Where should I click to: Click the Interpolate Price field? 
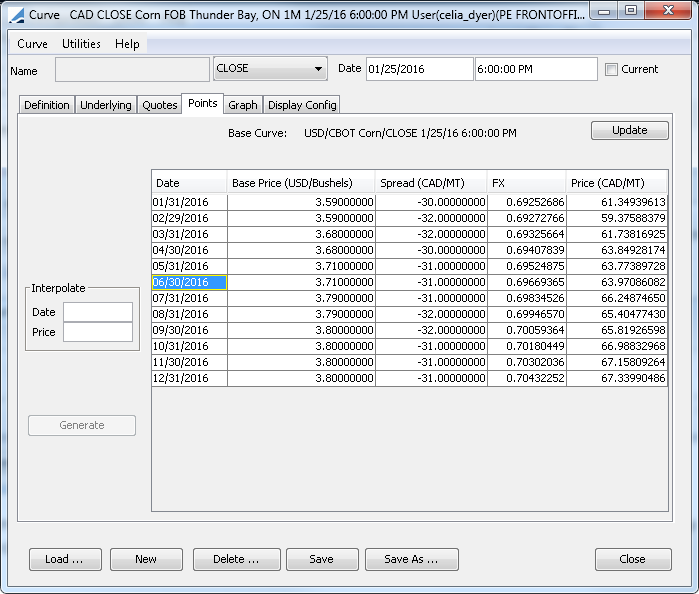tap(98, 332)
